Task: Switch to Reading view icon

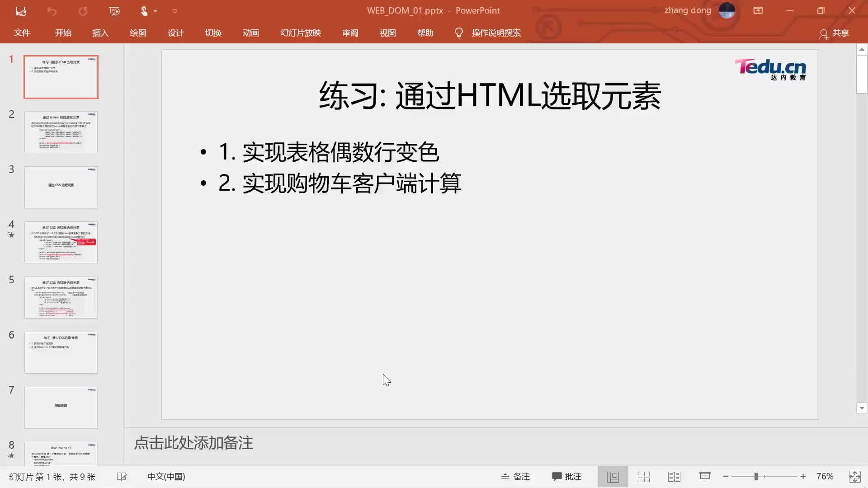Action: 674,477
